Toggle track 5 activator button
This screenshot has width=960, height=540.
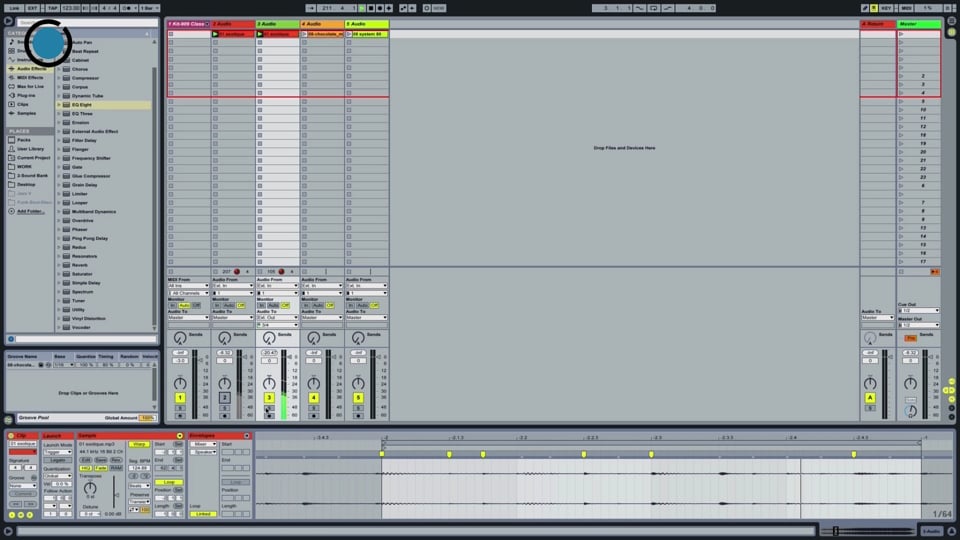coord(358,398)
